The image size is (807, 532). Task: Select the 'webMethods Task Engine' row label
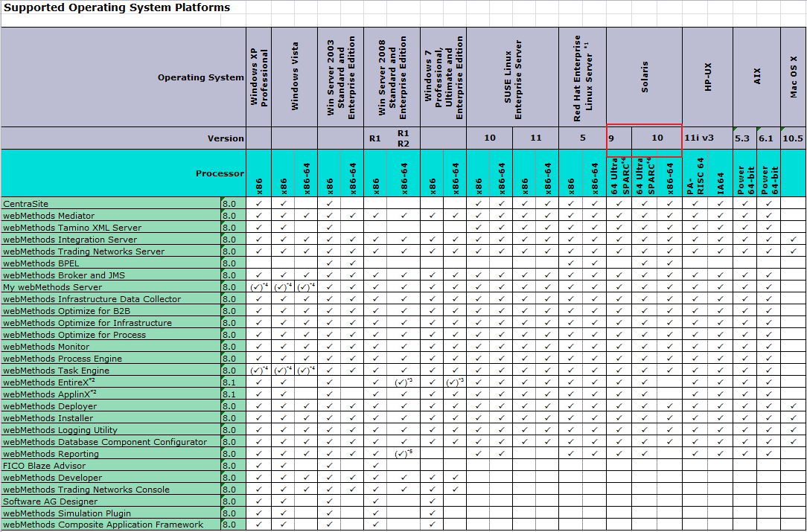pyautogui.click(x=111, y=371)
